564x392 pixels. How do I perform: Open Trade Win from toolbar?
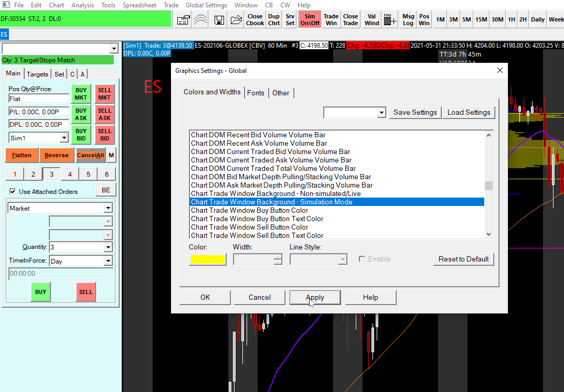coord(331,20)
